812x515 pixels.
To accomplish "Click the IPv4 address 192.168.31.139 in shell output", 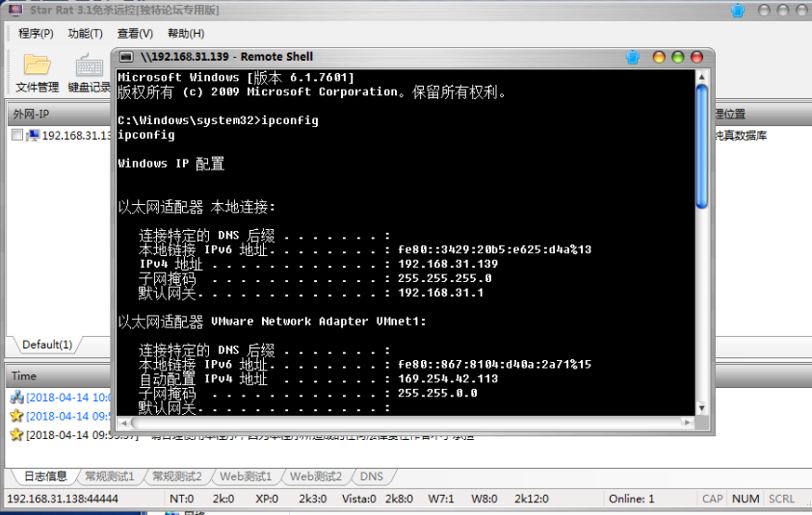I will click(448, 264).
